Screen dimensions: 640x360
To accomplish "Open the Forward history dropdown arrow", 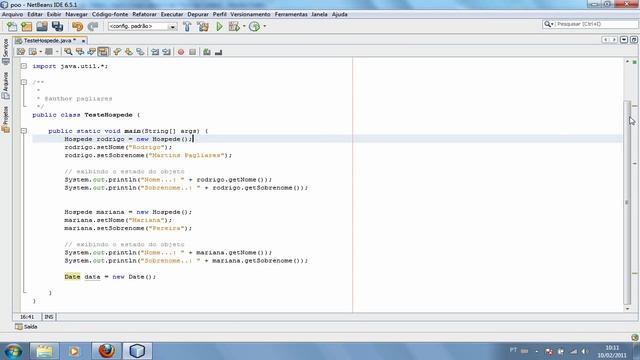I will [x=57, y=52].
